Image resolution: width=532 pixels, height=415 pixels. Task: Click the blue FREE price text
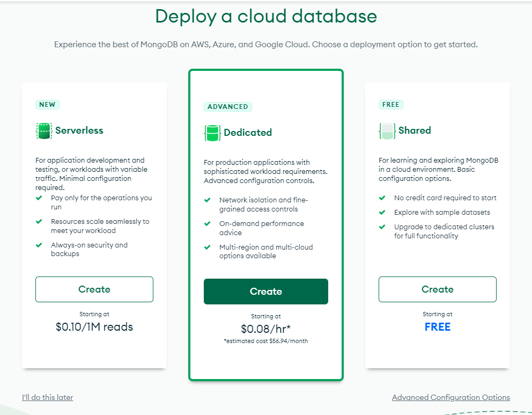(437, 327)
